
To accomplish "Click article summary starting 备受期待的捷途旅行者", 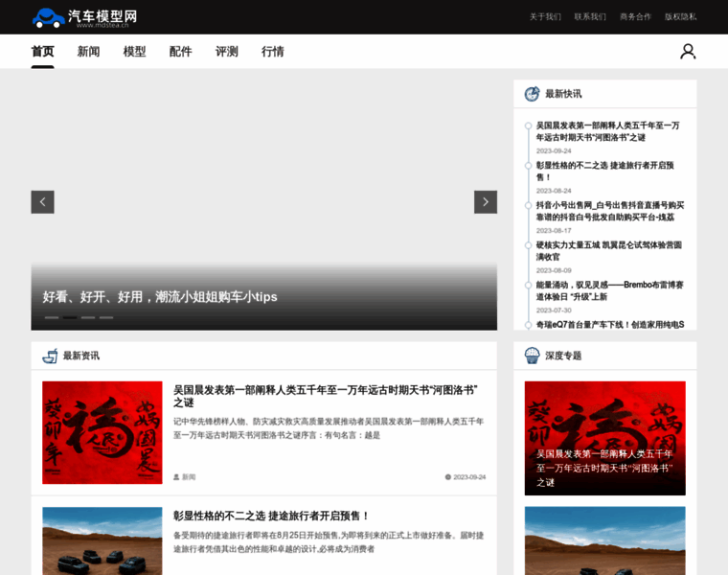I will tap(329, 542).
